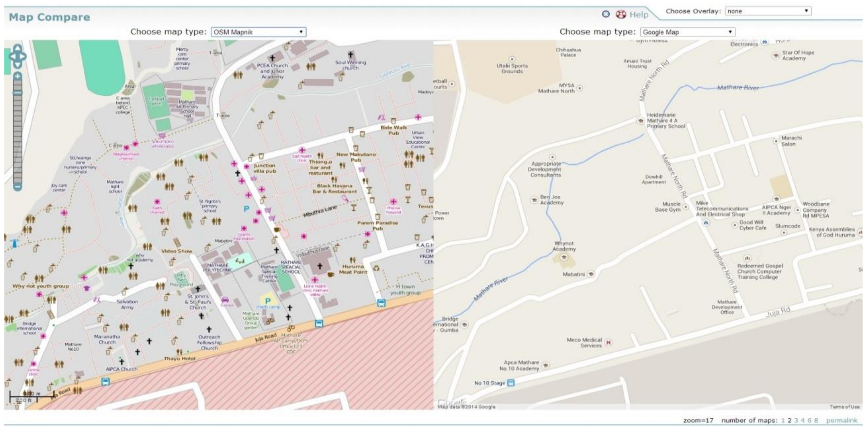868x431 pixels.
Task: Click the No 10 Stage bus stop icon
Action: point(511,383)
